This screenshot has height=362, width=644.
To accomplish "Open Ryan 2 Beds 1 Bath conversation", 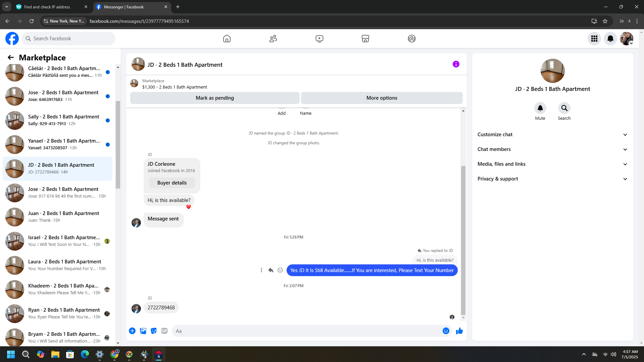I will pos(58,313).
